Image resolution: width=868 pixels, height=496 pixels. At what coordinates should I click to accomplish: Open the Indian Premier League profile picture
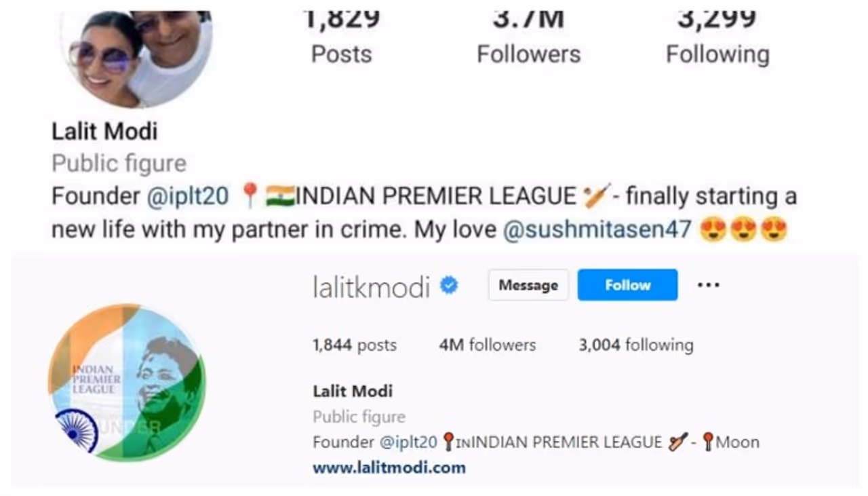pos(127,383)
